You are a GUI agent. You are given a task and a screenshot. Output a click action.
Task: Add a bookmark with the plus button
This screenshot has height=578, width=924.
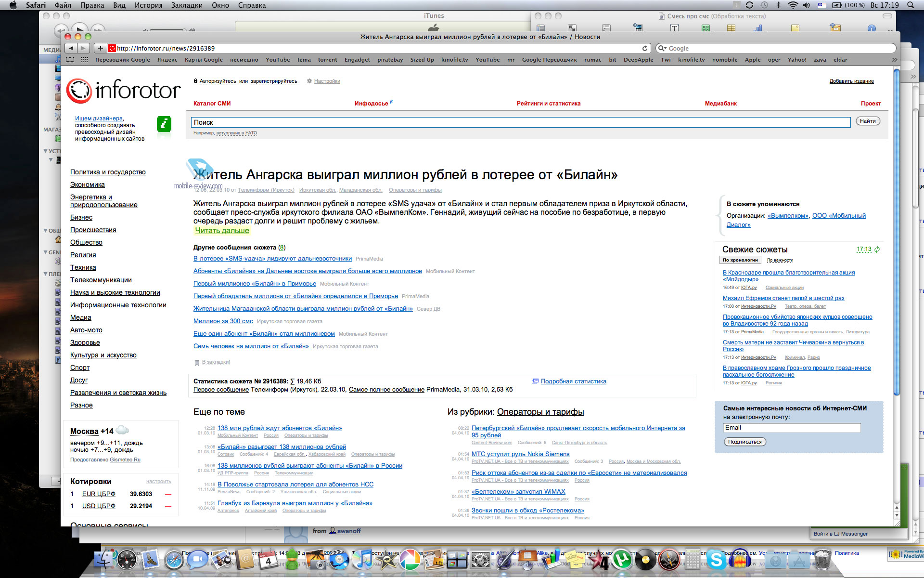point(100,48)
